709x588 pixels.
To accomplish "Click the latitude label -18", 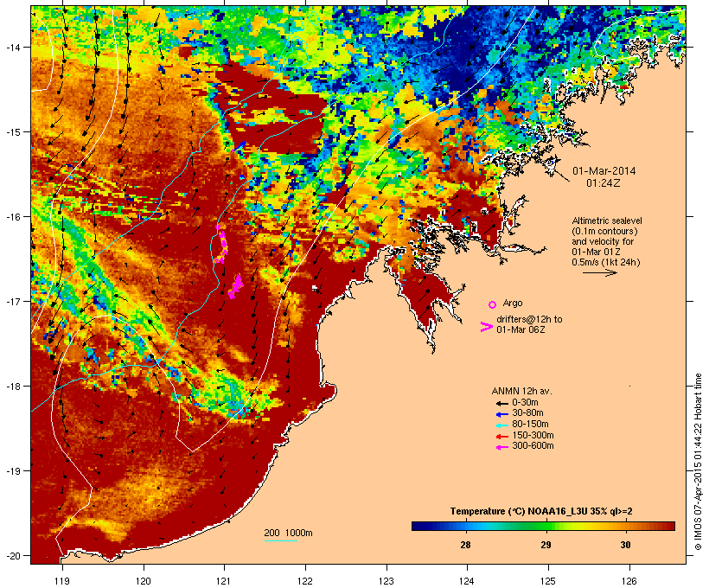I will tap(12, 386).
